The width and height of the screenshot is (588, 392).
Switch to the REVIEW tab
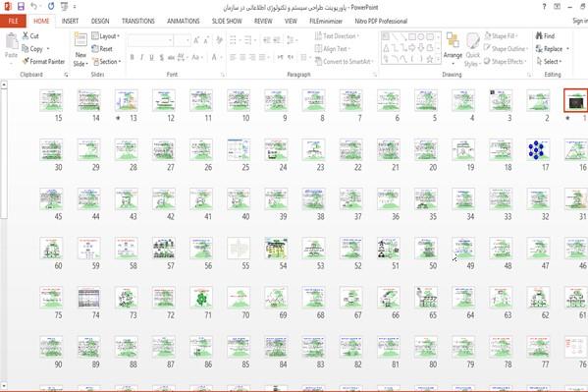pyautogui.click(x=263, y=21)
